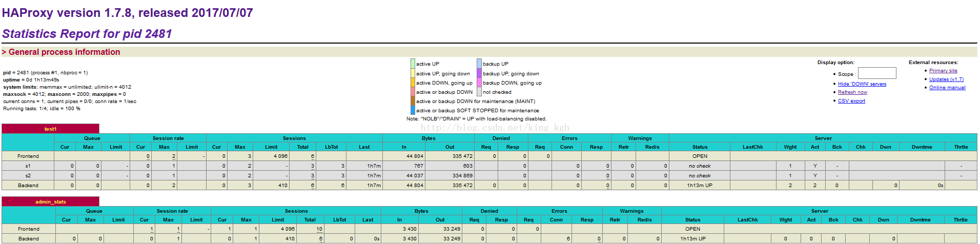Image resolution: width=980 pixels, height=244 pixels.
Task: Click the Bytes header in test1 table
Action: tap(428, 138)
